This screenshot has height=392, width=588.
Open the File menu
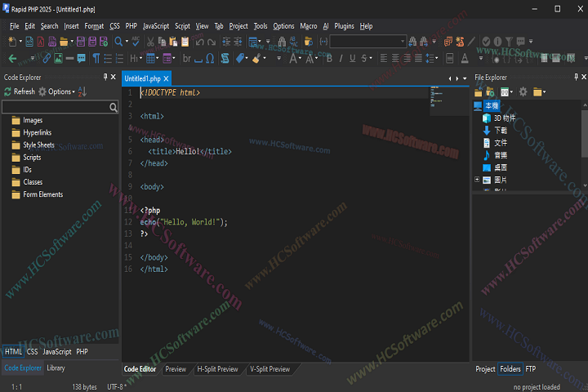tap(14, 26)
